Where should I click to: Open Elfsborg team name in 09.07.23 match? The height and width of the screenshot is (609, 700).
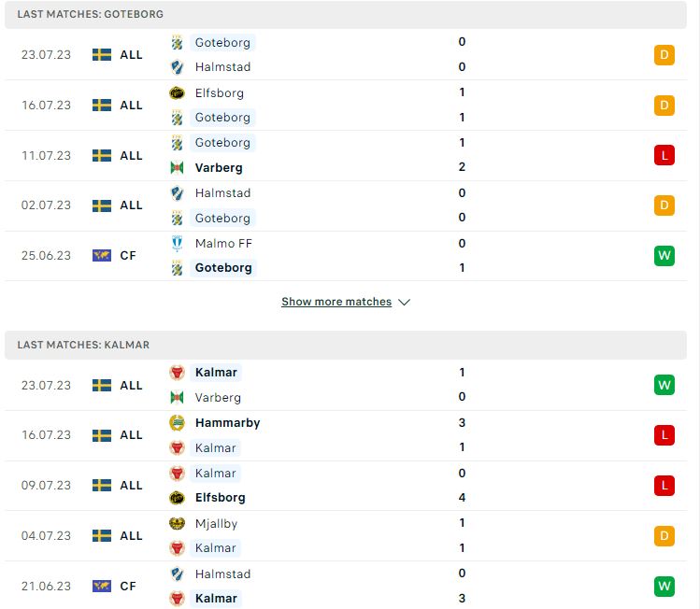click(220, 498)
